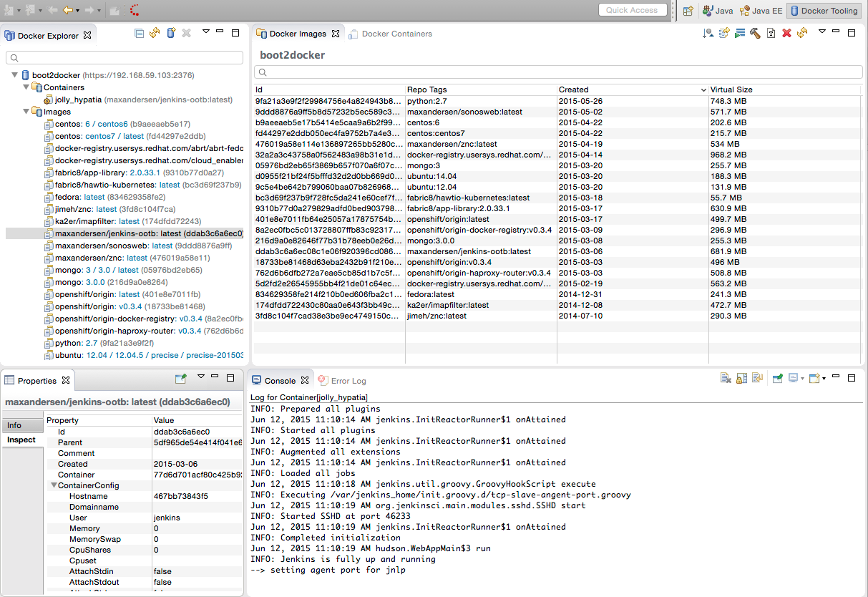This screenshot has height=597, width=868.
Task: Clear the console output
Action: click(x=726, y=379)
